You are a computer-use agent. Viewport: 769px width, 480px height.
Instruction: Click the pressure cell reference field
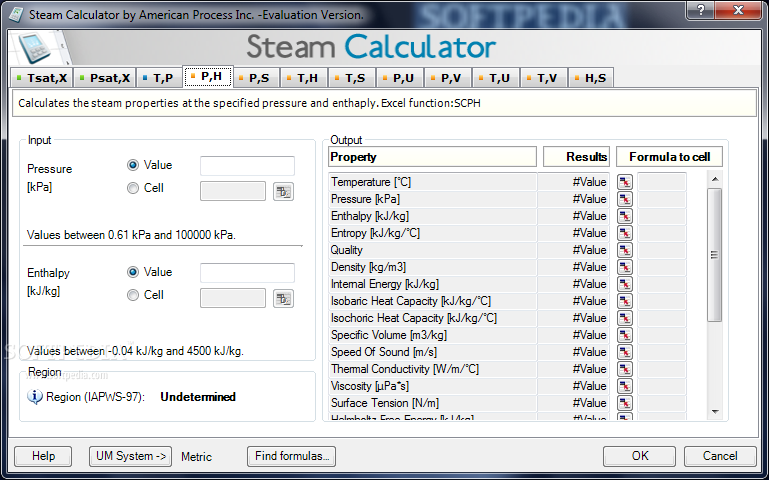[233, 191]
